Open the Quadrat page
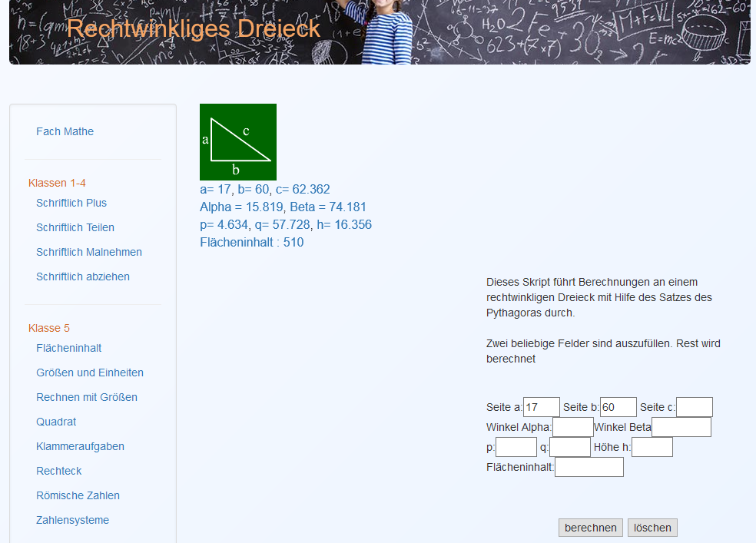756x543 pixels. [56, 422]
